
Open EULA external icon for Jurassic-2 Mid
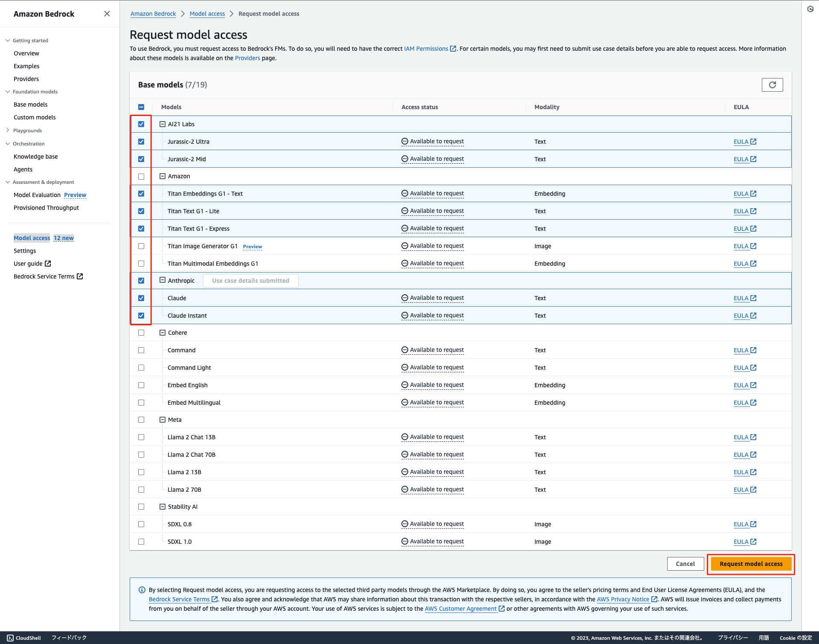(753, 159)
